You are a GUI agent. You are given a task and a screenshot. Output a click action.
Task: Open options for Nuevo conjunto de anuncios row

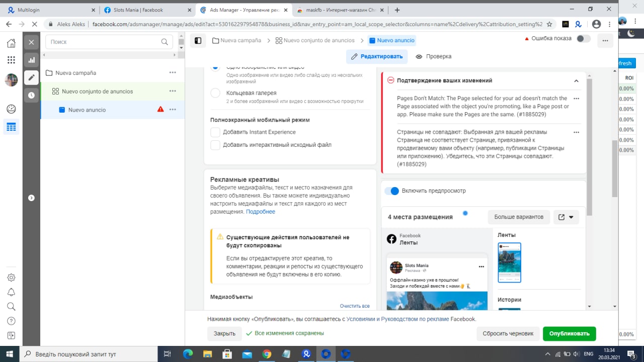tap(173, 91)
